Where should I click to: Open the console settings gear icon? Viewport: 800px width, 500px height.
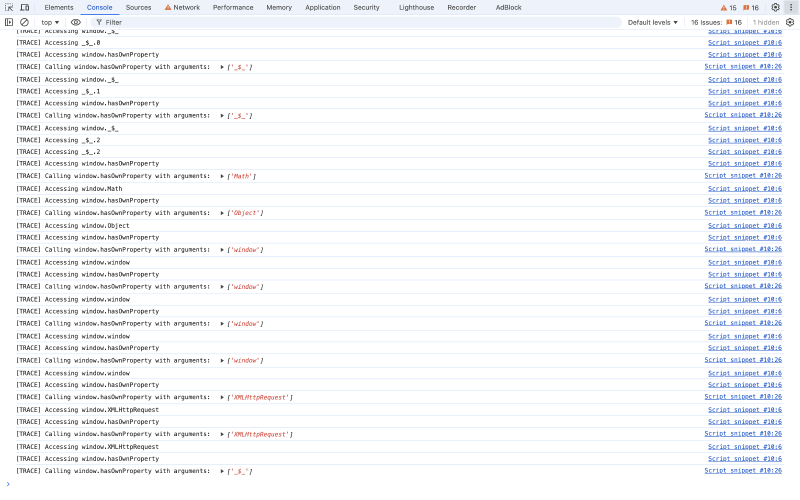click(x=789, y=22)
